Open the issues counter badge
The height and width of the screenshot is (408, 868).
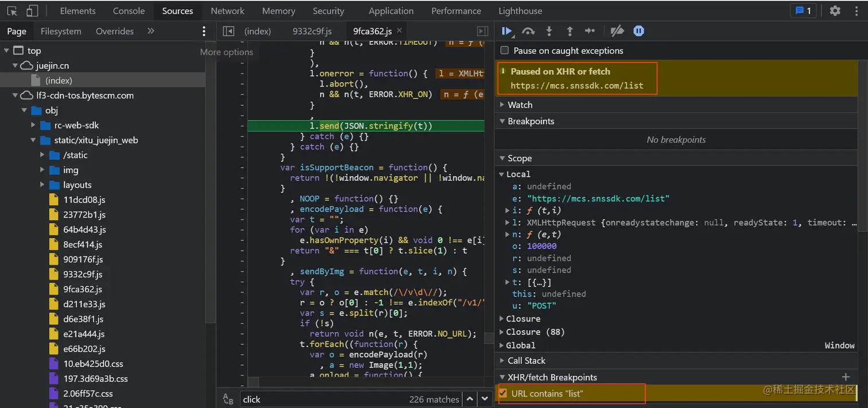803,11
